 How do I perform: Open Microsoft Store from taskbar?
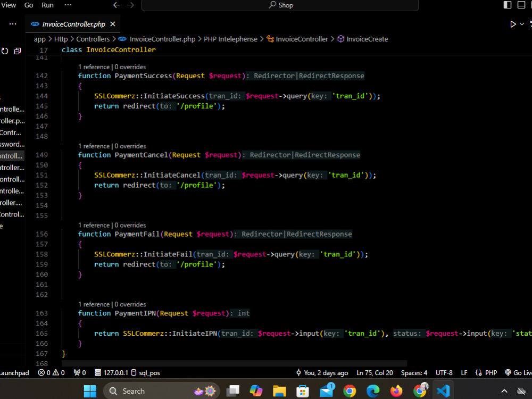pos(302,391)
